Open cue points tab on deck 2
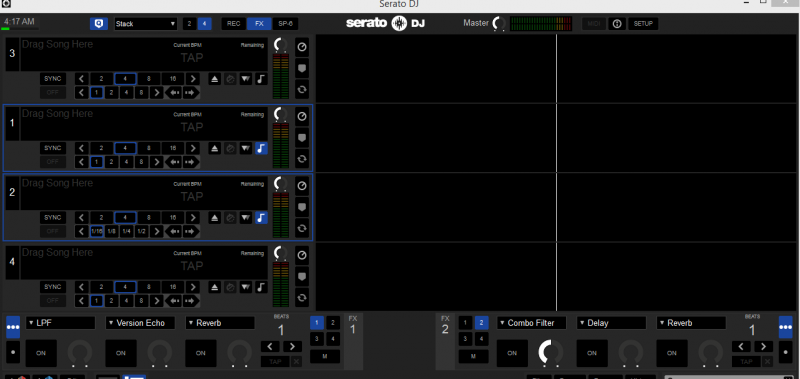This screenshot has height=379, width=800. [302, 207]
